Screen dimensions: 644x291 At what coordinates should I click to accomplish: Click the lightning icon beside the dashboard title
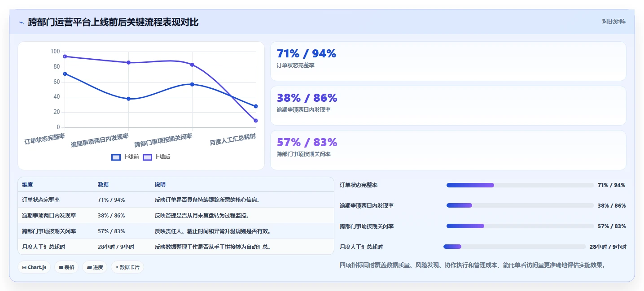(x=21, y=22)
